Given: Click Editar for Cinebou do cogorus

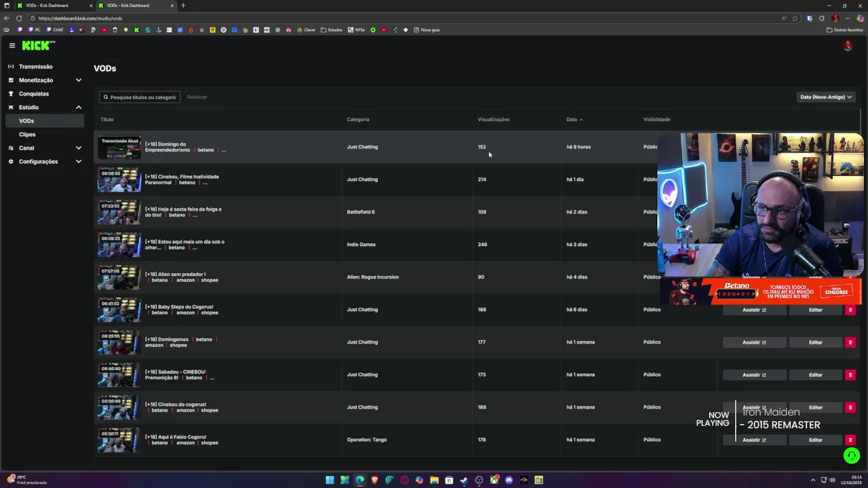Looking at the screenshot, I should click(815, 407).
